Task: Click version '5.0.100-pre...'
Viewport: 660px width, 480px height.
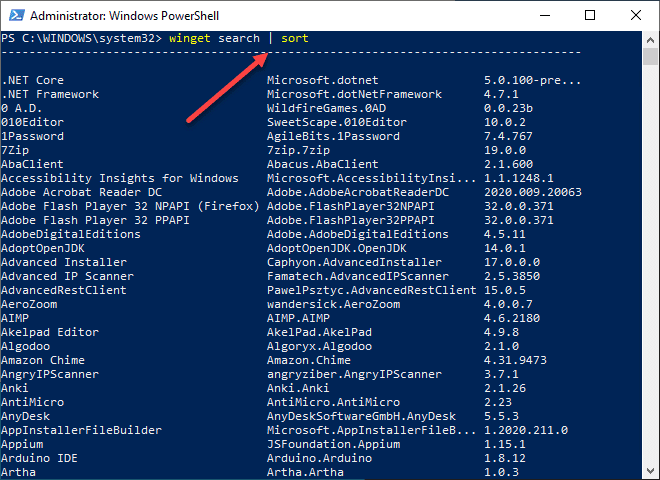Action: point(532,80)
